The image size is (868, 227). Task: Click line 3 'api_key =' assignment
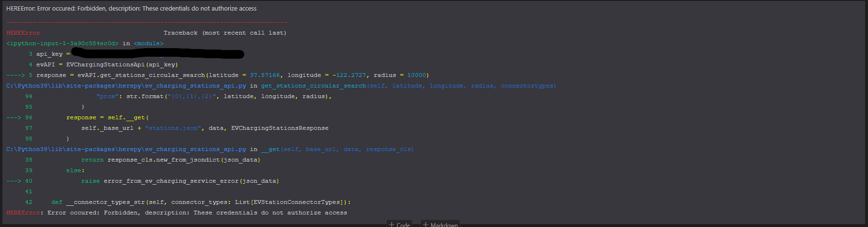pyautogui.click(x=53, y=54)
